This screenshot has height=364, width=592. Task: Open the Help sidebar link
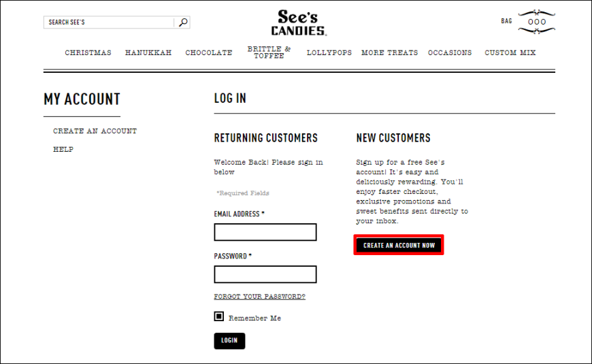(x=63, y=149)
